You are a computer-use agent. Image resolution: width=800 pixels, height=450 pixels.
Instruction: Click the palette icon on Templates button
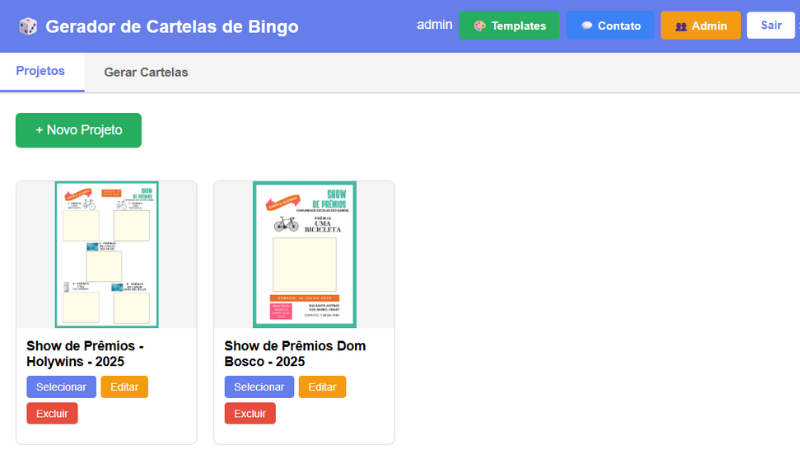(479, 26)
